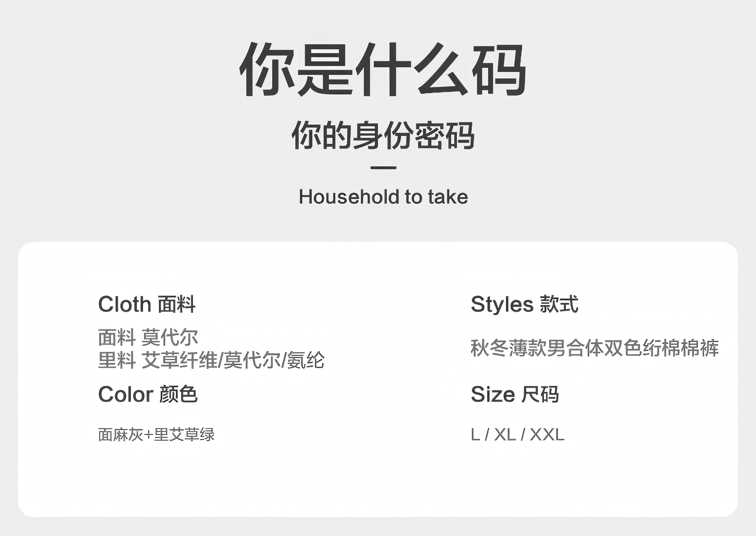Select the "Size 尺码" section heading
Image resolution: width=756 pixels, height=536 pixels.
(515, 394)
